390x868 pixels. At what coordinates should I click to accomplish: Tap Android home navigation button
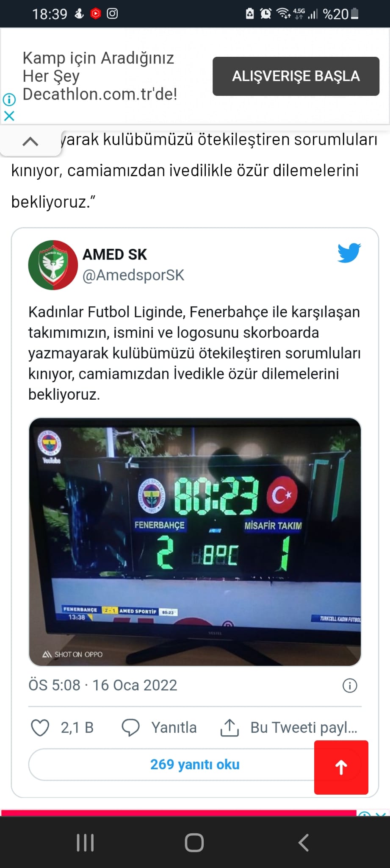click(194, 843)
